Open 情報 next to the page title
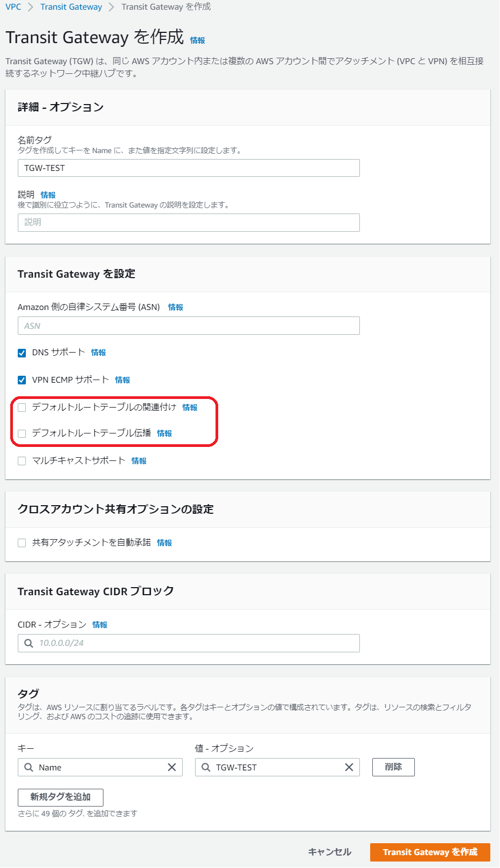 [x=200, y=39]
